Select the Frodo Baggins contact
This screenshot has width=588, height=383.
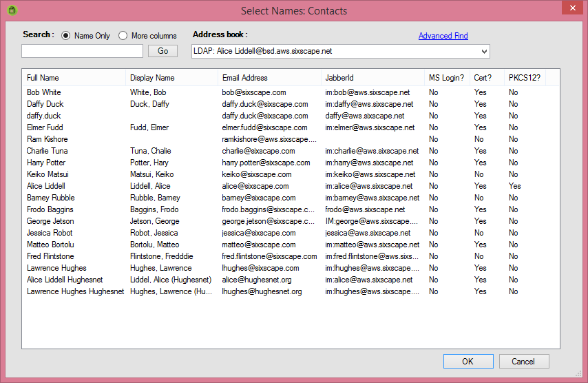50,209
